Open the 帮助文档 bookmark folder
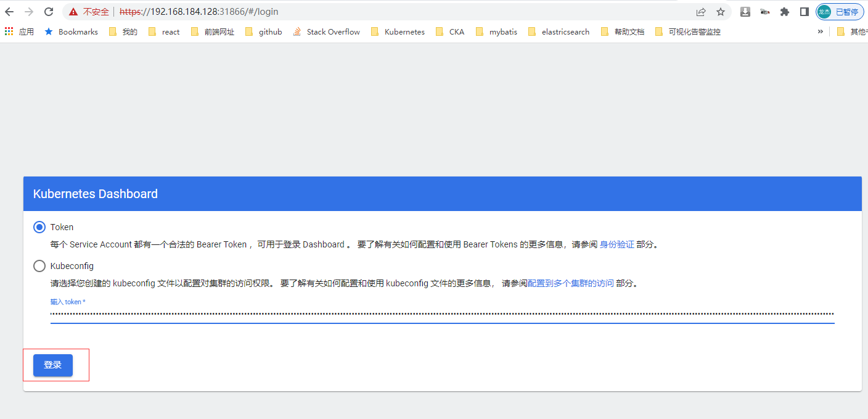 pos(622,31)
